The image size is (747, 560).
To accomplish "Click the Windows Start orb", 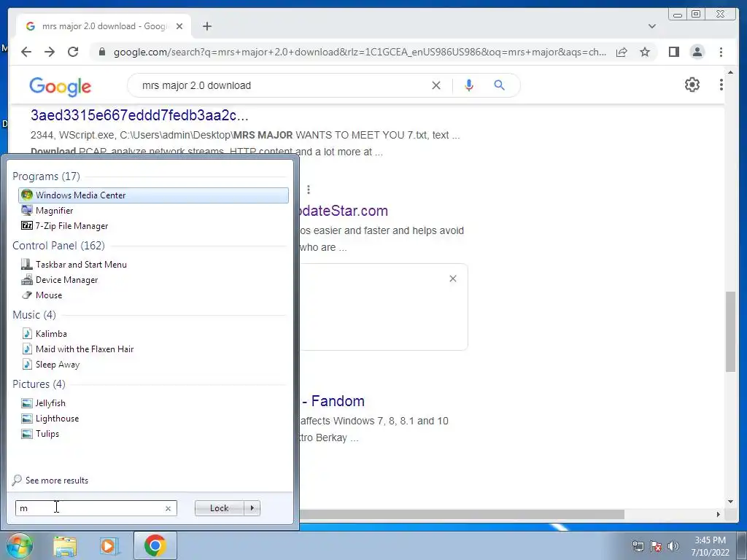I will (x=18, y=545).
